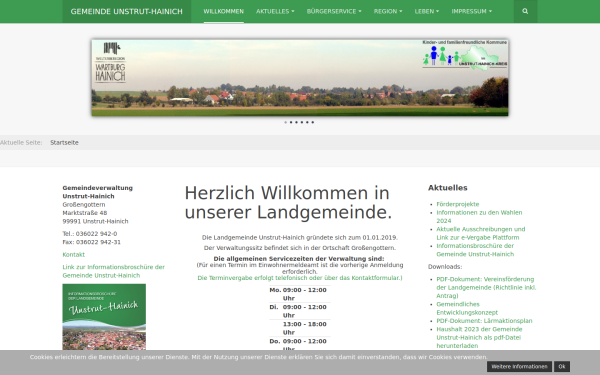The height and width of the screenshot is (375, 600).
Task: Click the Wartburg Hainich logo
Action: tap(110, 62)
